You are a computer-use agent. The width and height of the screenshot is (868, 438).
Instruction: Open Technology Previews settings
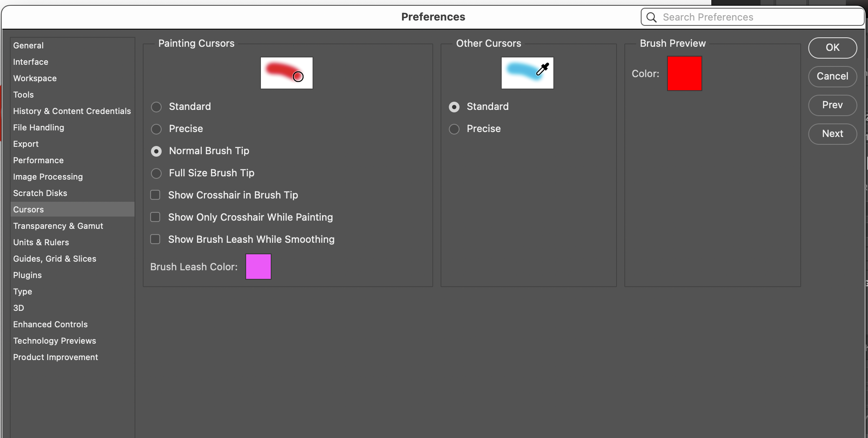click(x=55, y=340)
